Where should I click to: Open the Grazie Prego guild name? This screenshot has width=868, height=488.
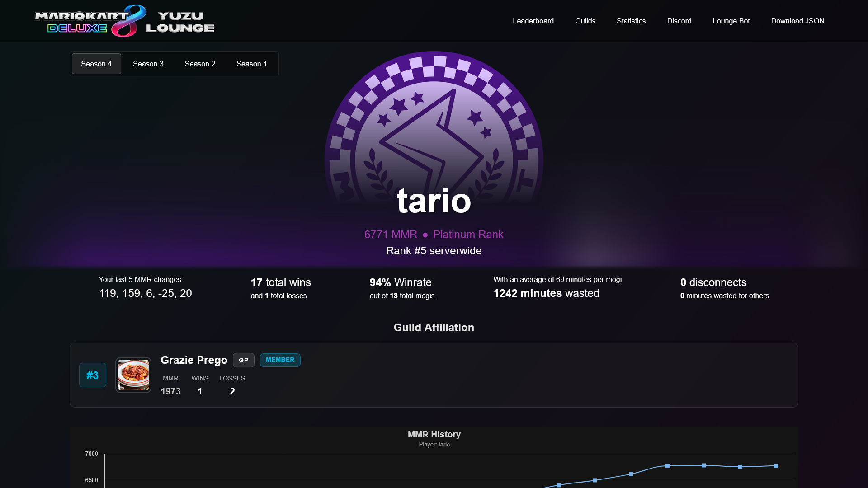click(194, 360)
